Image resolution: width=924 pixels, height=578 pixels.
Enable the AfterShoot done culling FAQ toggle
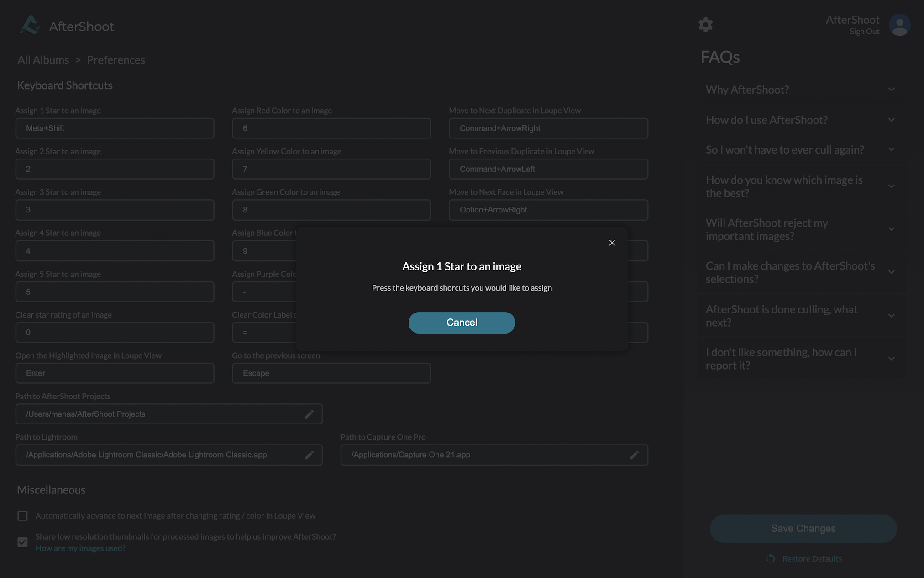point(892,315)
